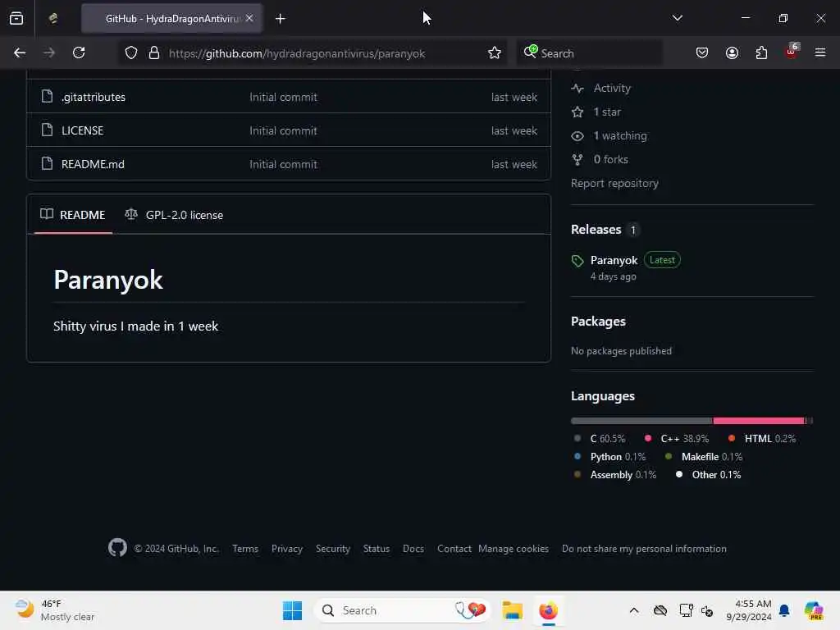Click Do not share my personal information

(644, 549)
